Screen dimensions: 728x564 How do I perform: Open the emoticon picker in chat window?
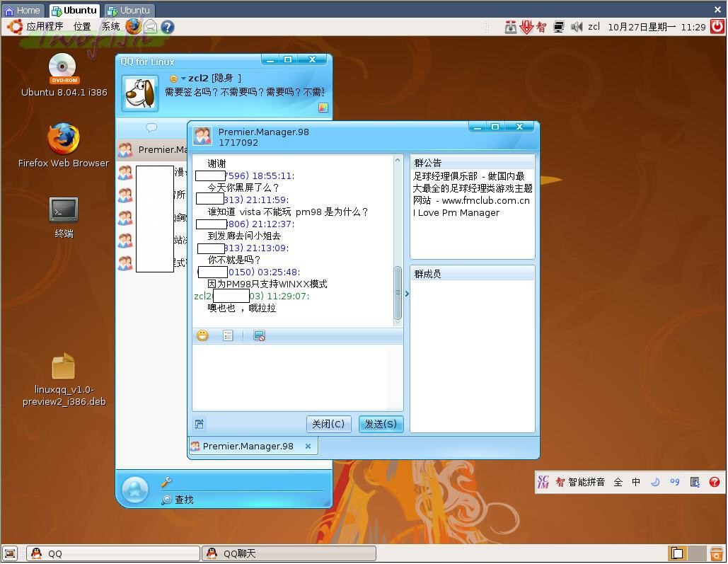pyautogui.click(x=202, y=335)
